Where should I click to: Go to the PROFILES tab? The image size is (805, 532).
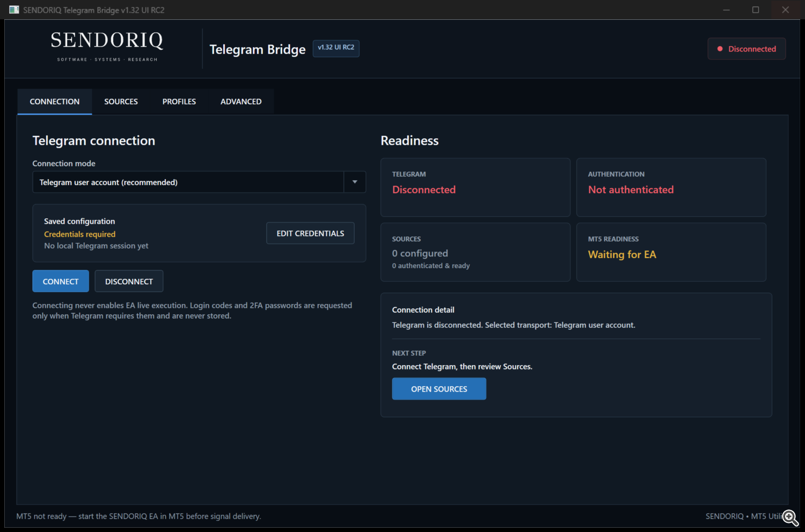[x=179, y=101]
